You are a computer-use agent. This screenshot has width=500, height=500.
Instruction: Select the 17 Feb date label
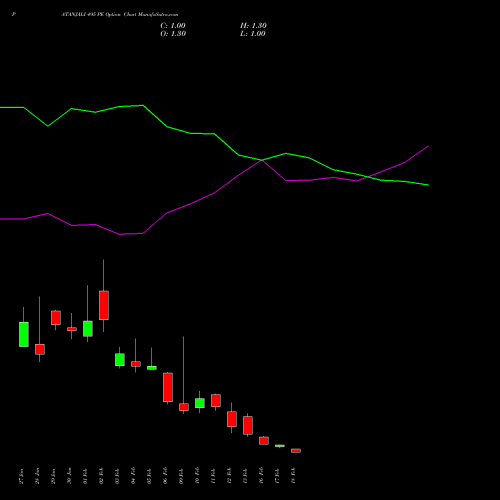tap(277, 476)
